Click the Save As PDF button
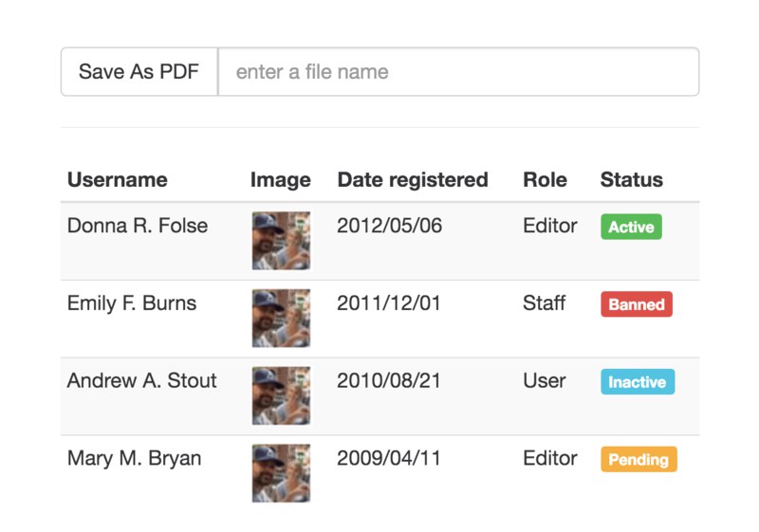This screenshot has height=532, width=759. 139,71
